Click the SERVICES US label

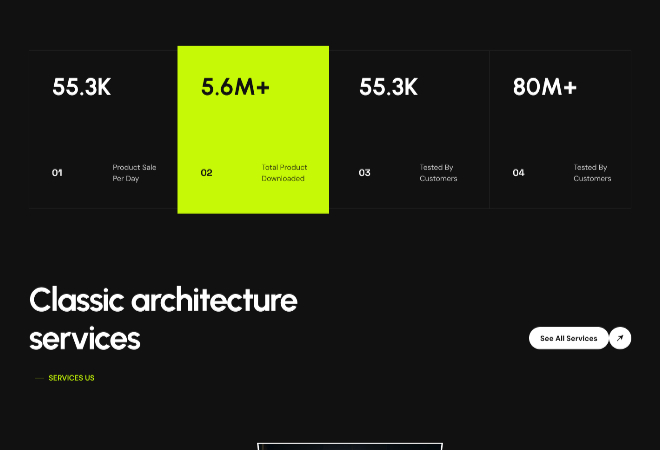pos(72,378)
